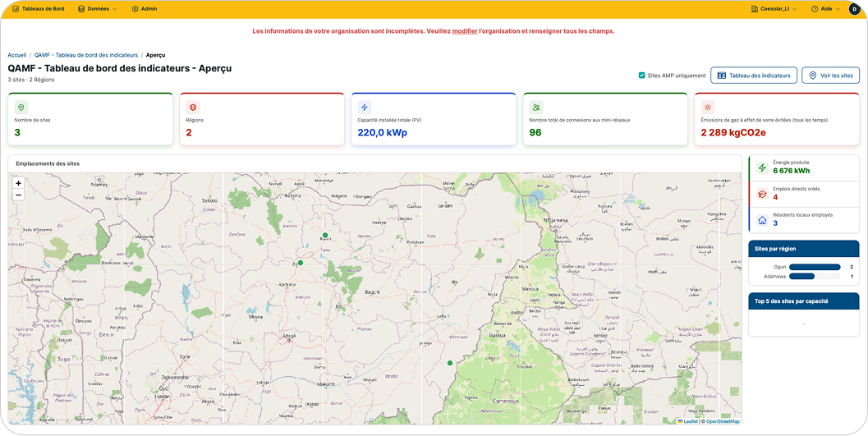Click the Aperçu breadcrumb item
Screen dimensions: 868x436
tap(155, 55)
